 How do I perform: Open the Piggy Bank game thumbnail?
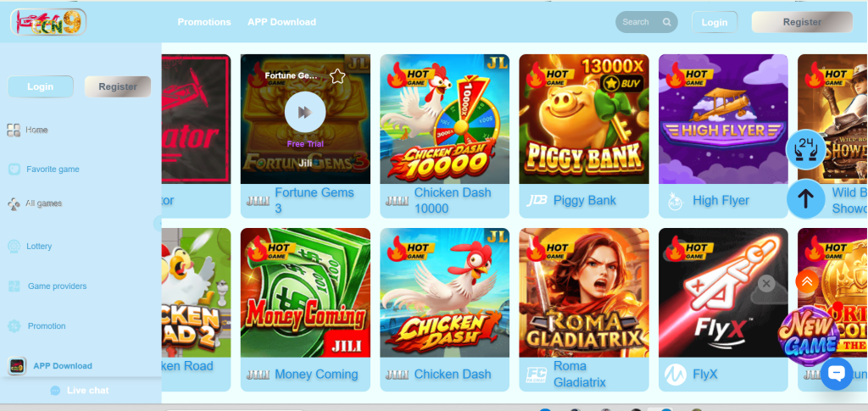[x=584, y=119]
